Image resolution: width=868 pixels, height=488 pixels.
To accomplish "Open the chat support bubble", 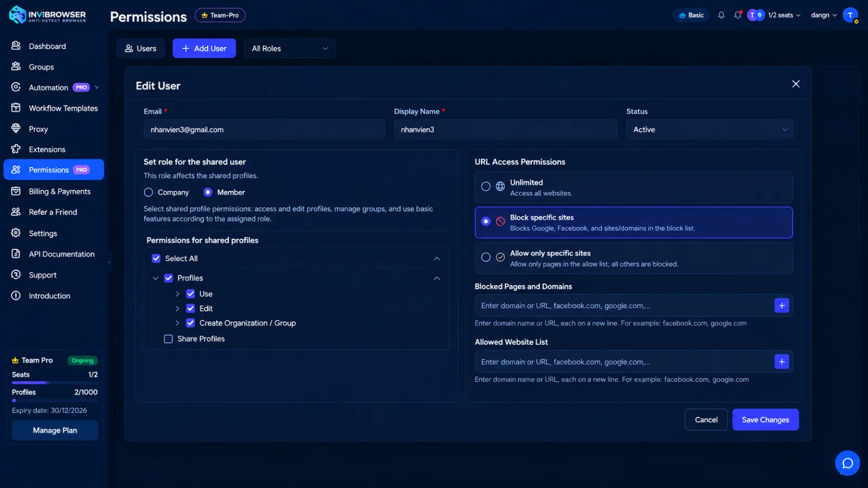I will 847,463.
